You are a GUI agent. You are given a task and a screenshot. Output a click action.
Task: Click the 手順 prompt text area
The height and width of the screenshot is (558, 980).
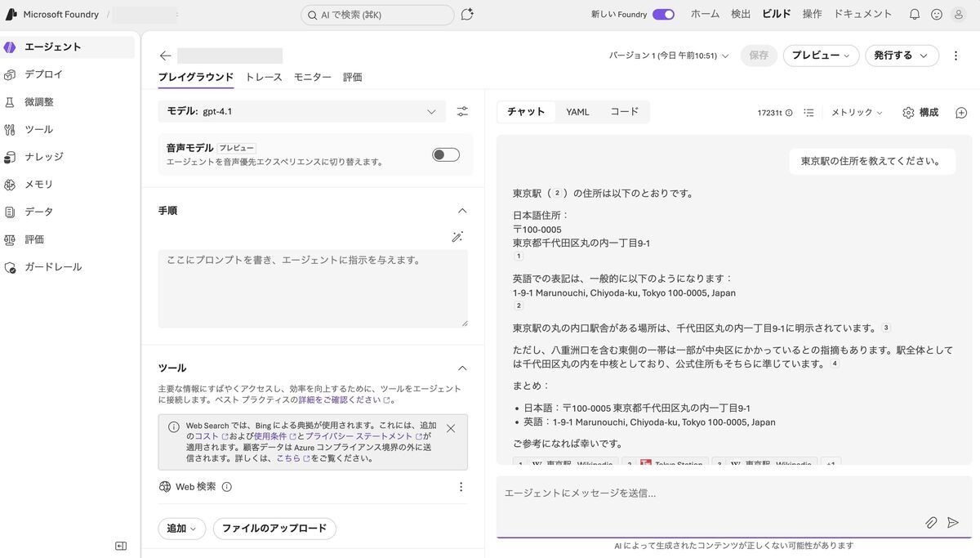click(313, 289)
